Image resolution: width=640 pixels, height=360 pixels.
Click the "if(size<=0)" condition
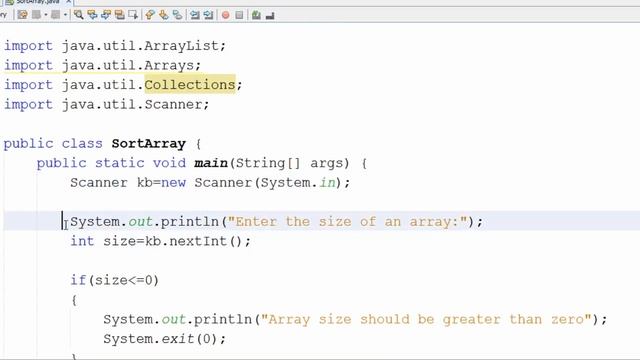(114, 280)
